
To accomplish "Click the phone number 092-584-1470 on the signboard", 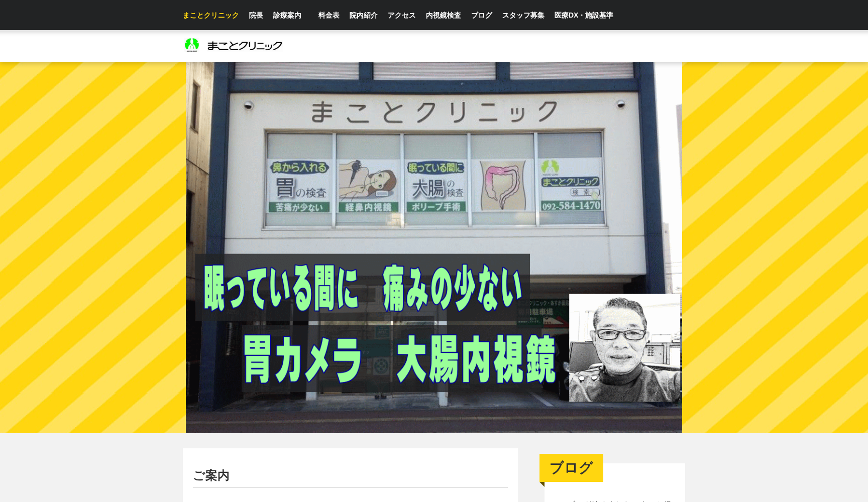I will (571, 206).
